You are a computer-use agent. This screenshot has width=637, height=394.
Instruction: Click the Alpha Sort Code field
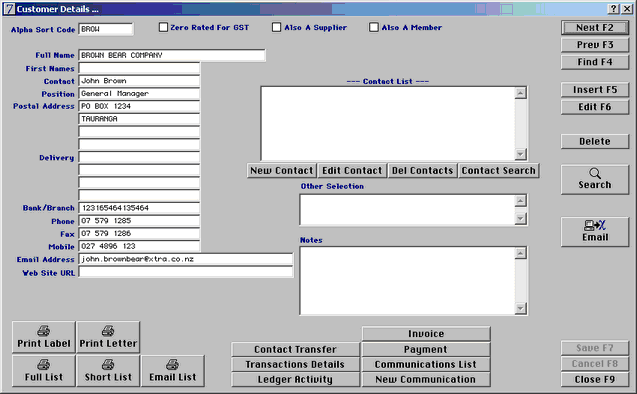point(106,29)
